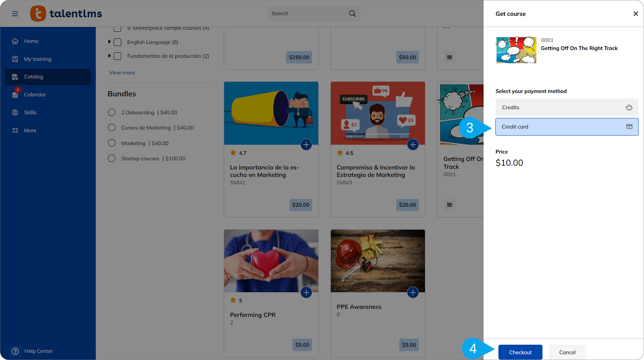This screenshot has height=360, width=644.
Task: Expand Fundamentos de la producción category
Action: point(109,56)
